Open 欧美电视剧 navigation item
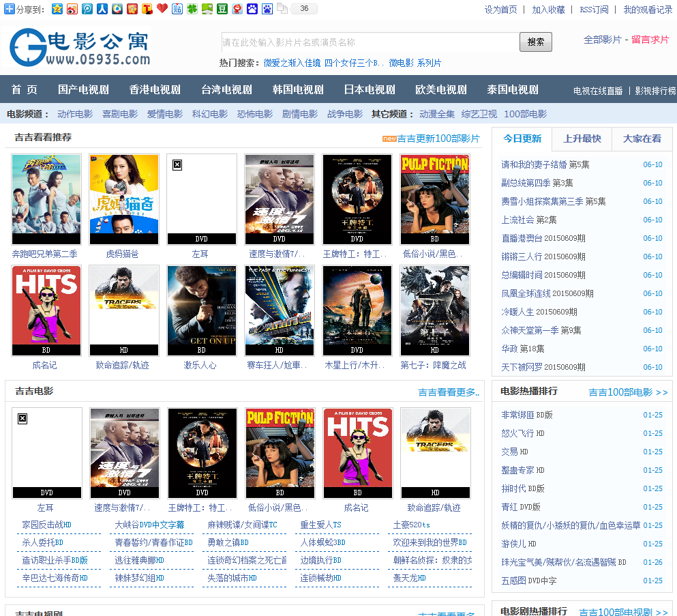This screenshot has height=616, width=677. [x=441, y=89]
